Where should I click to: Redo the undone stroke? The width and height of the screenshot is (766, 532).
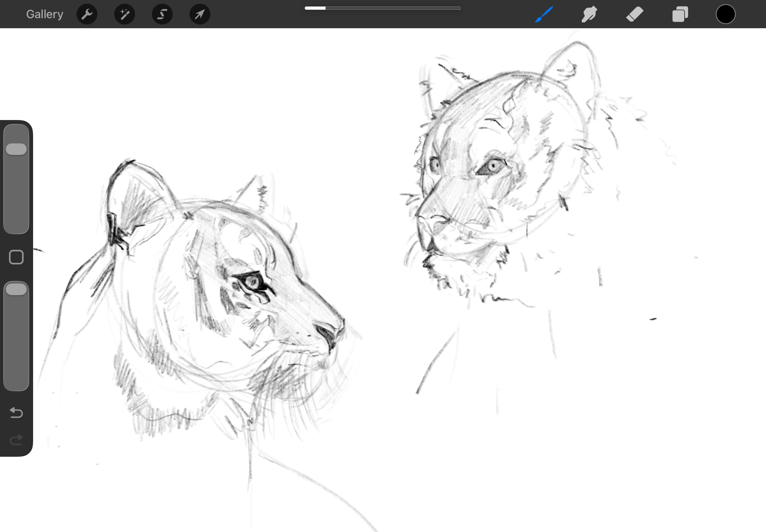tap(16, 440)
